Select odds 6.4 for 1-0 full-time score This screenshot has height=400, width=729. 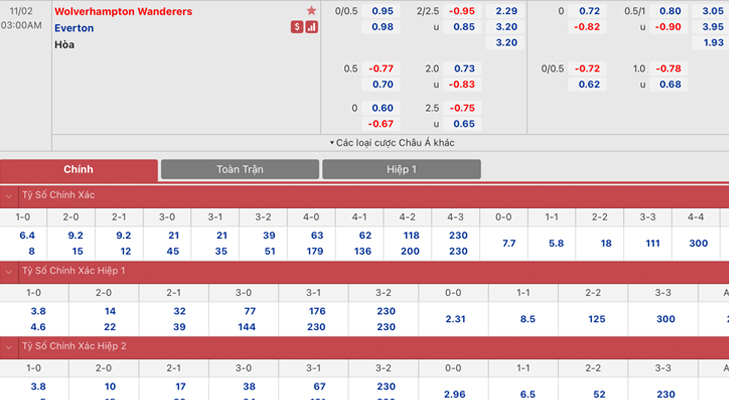tap(27, 235)
